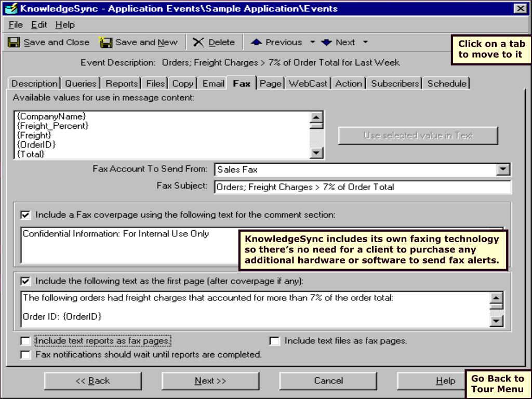Click Go Back to Tour Menu
This screenshot has height=399, width=532.
(497, 384)
